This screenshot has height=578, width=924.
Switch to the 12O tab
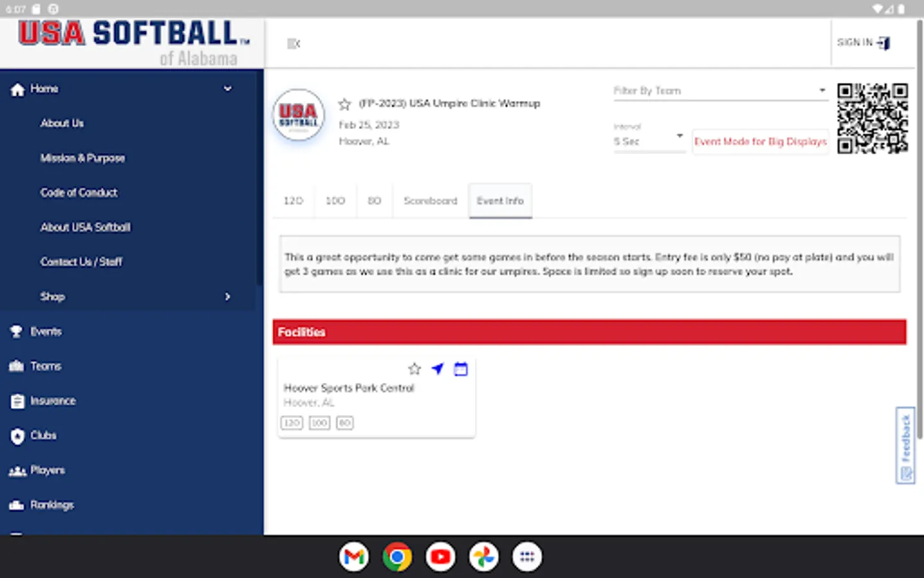293,201
